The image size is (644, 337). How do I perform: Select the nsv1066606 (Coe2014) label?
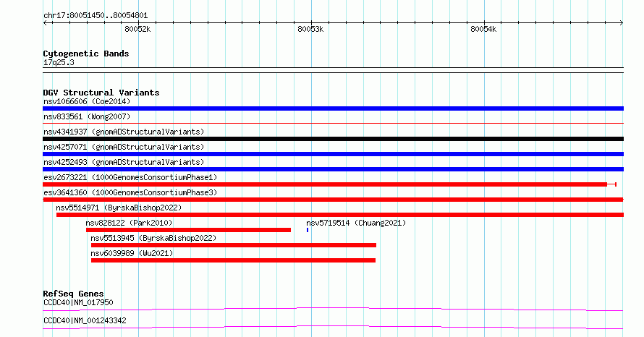pyautogui.click(x=87, y=101)
